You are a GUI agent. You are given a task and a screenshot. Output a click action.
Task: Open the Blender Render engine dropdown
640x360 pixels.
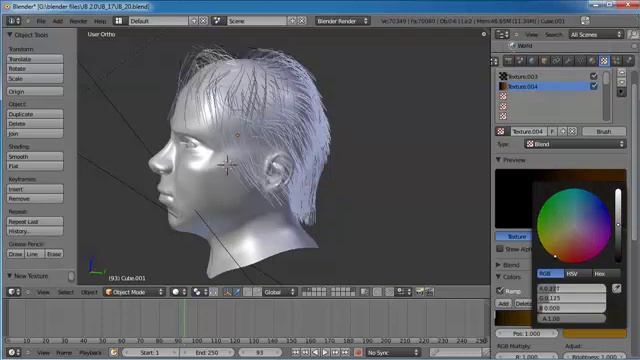coord(342,21)
